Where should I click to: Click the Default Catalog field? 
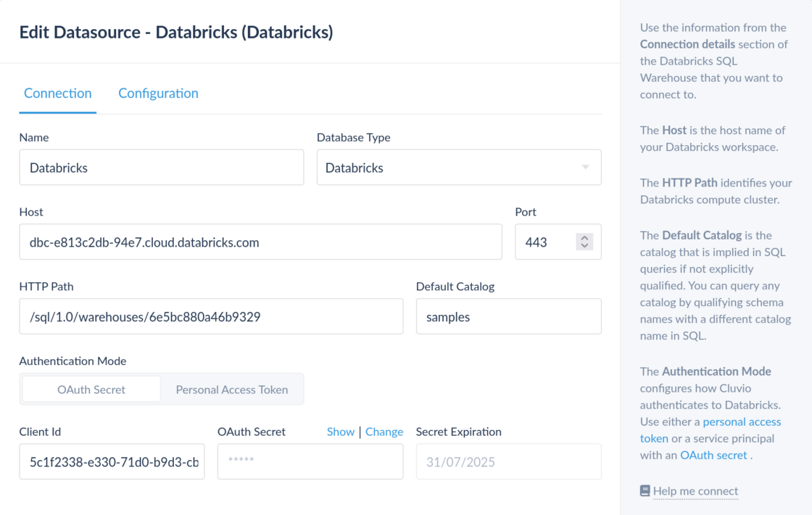click(x=508, y=316)
